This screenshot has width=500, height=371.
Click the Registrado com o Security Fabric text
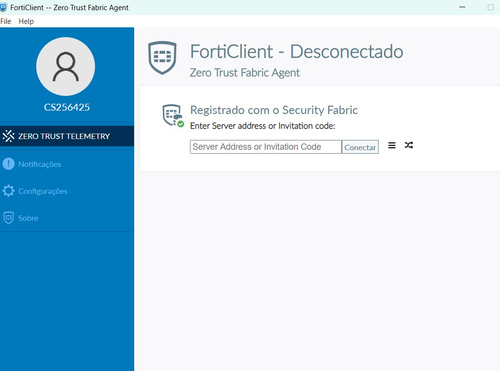click(274, 110)
